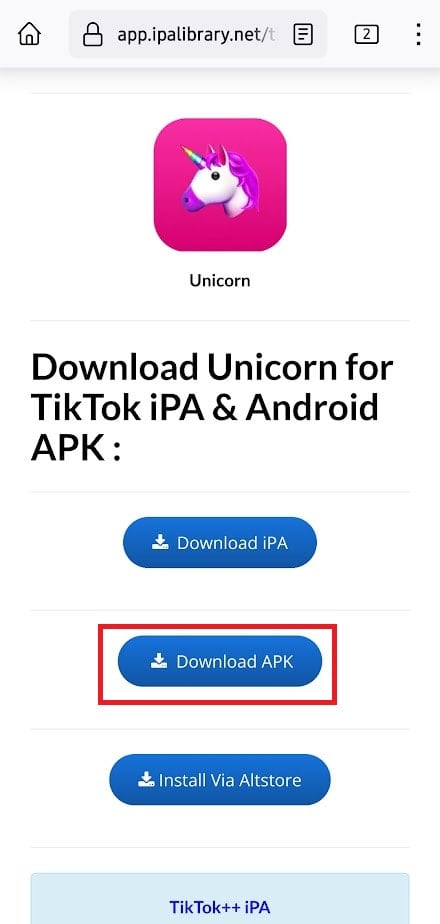Click the Install Via Altstore button
The image size is (440, 924).
pyautogui.click(x=220, y=780)
